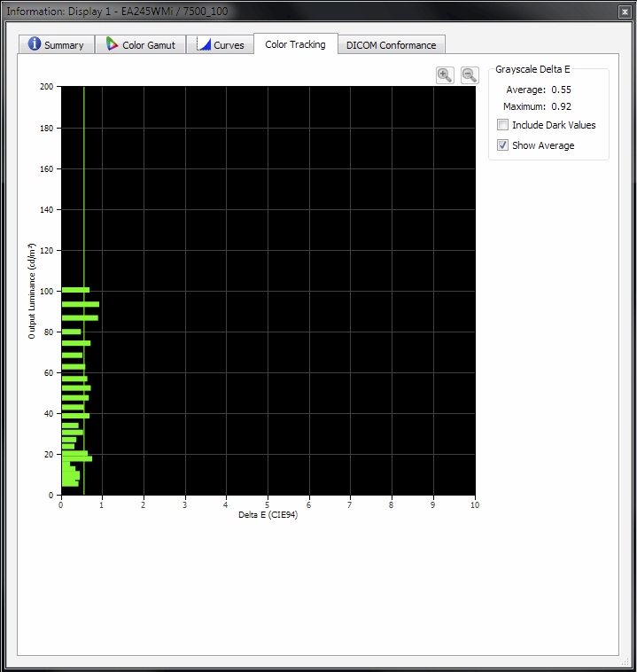Click the zoom in magnifier icon
Image resolution: width=637 pixels, height=672 pixels.
pos(445,75)
